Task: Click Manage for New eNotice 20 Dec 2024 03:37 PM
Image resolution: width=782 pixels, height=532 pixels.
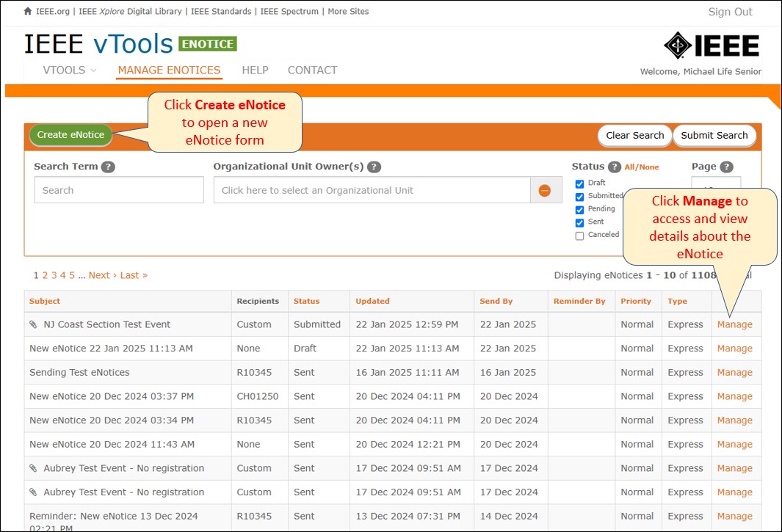Action: coord(734,396)
